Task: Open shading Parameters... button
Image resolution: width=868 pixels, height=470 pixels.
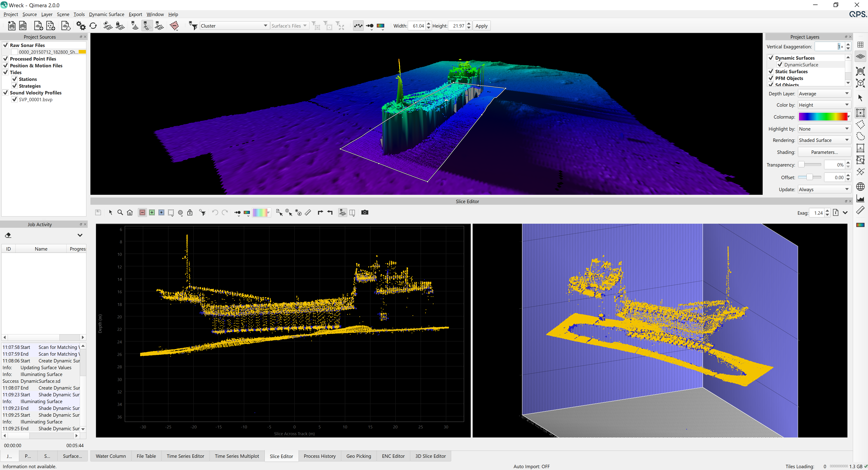Action: tap(824, 152)
